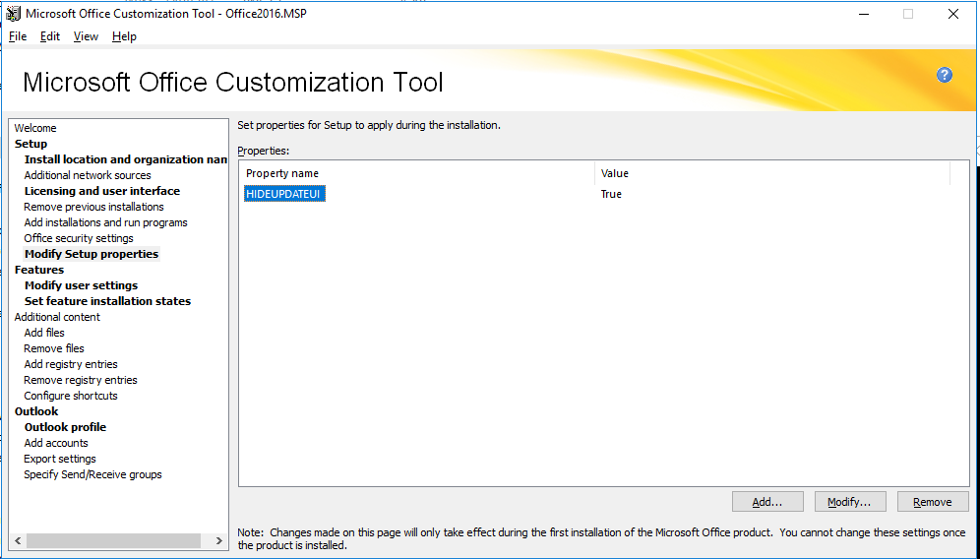
Task: Open Modify user settings
Action: coord(82,285)
